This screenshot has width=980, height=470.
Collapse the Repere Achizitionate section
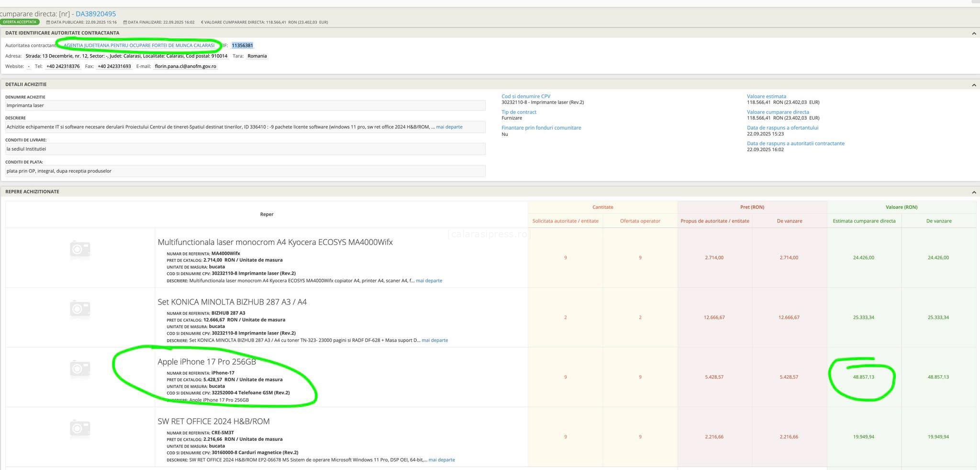pos(973,192)
